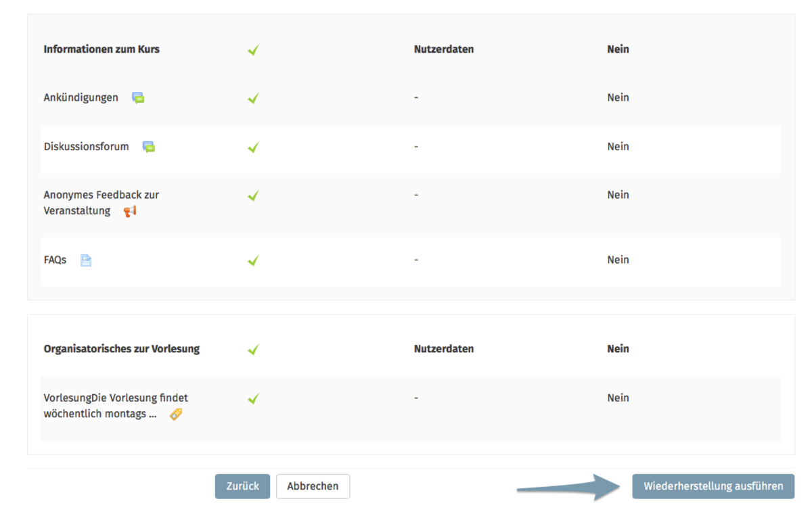
Task: Click Nutzerdaten in Organisatorisches zur Vorlesung row
Action: 444,349
